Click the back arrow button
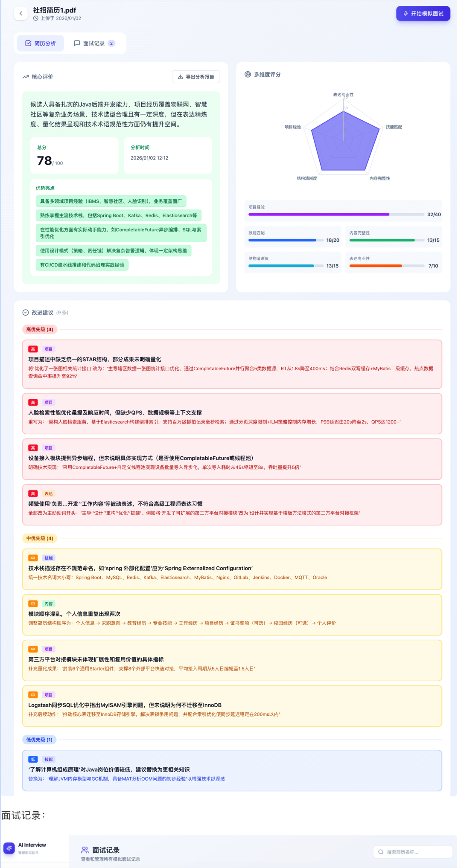Screen dimensions: 461x868 click(x=21, y=14)
